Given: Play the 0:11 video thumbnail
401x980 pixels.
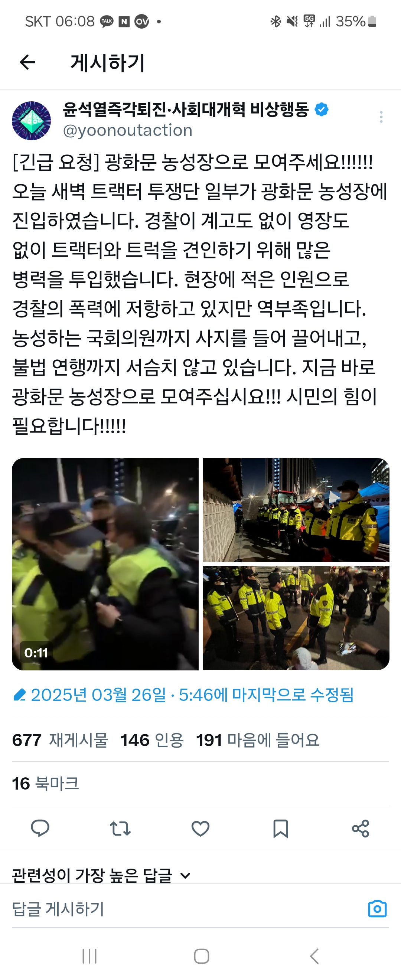Looking at the screenshot, I should (x=105, y=564).
